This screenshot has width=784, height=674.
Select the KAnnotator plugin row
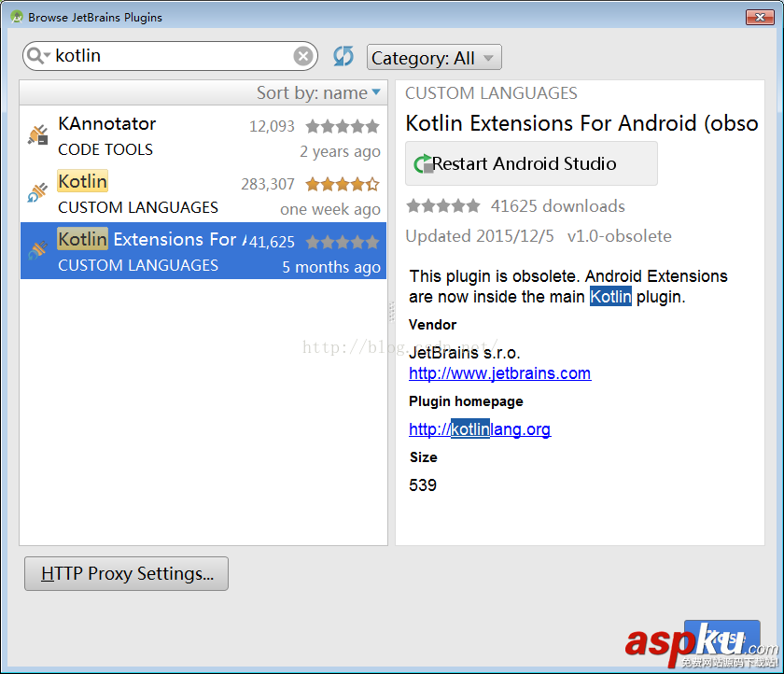click(203, 135)
